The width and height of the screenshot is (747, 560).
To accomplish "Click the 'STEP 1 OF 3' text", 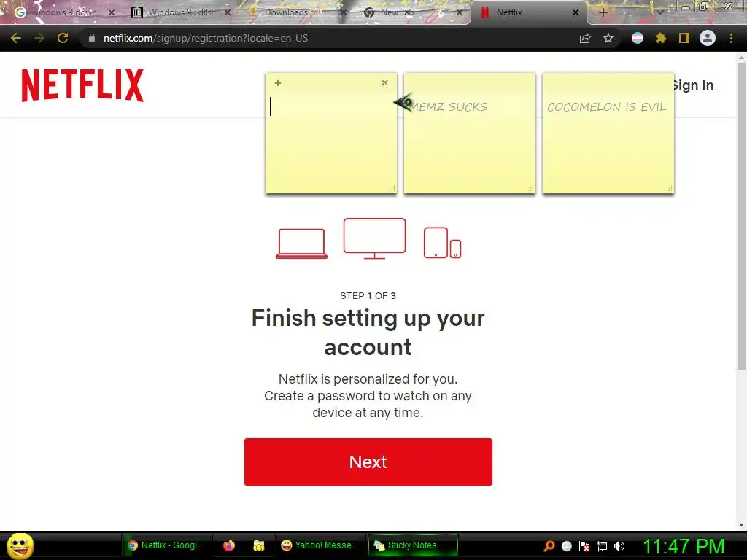I will click(x=368, y=296).
